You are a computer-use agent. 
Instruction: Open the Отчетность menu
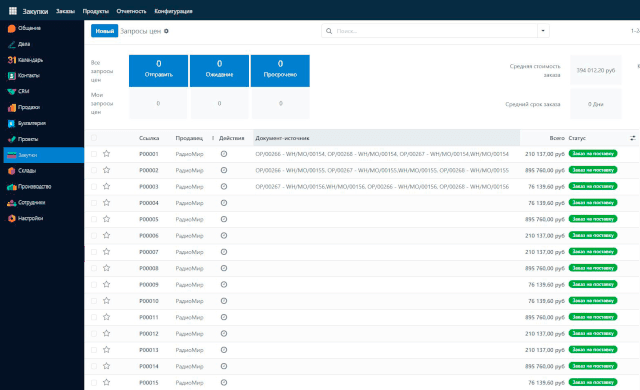point(131,11)
